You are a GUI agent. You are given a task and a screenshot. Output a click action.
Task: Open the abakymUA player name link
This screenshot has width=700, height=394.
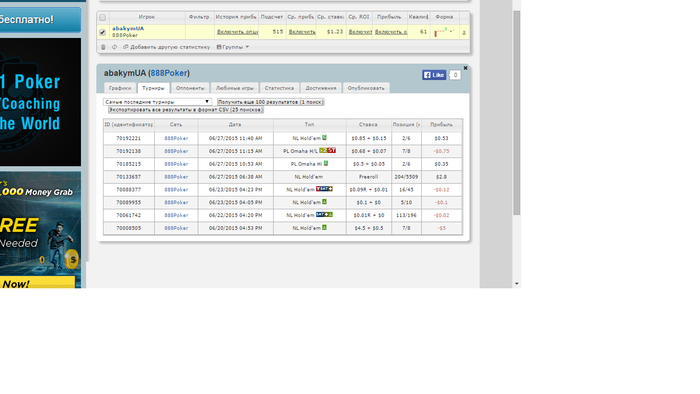128,29
